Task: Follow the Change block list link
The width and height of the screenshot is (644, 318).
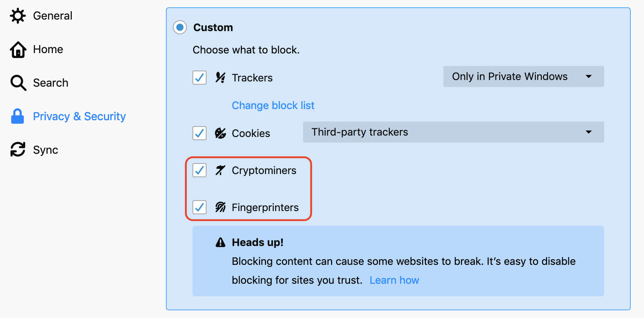Action: (x=273, y=106)
